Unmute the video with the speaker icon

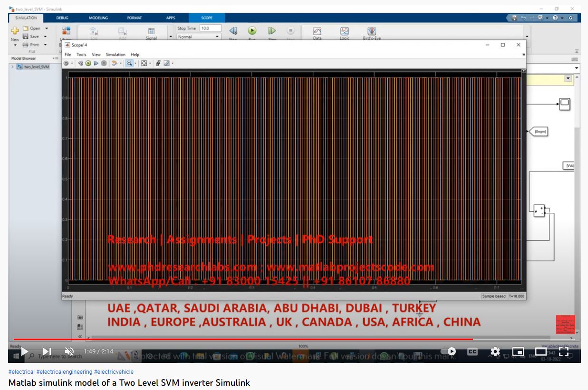[x=69, y=352]
